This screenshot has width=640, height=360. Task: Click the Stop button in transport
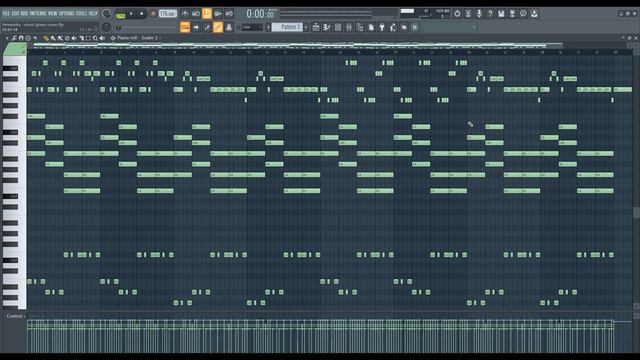142,14
